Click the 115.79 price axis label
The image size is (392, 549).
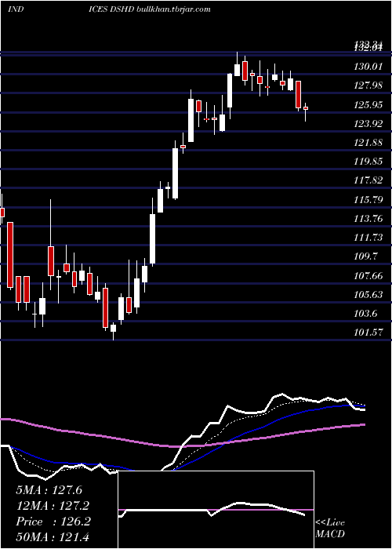(x=368, y=199)
